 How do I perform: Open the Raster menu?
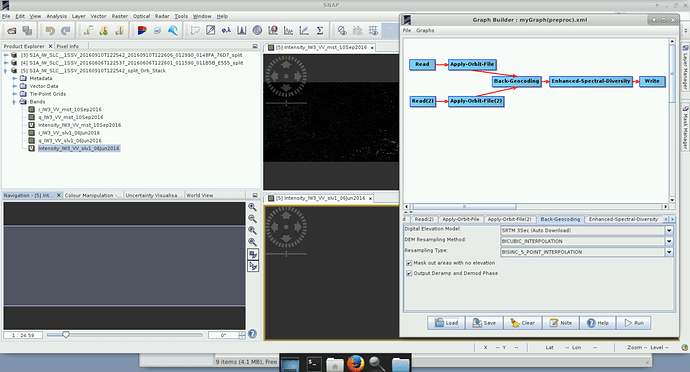[x=120, y=16]
